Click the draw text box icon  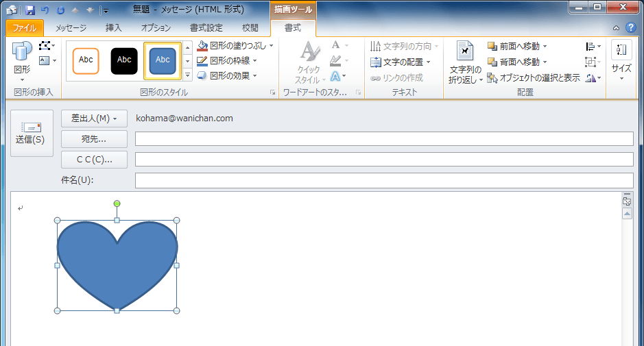point(47,61)
